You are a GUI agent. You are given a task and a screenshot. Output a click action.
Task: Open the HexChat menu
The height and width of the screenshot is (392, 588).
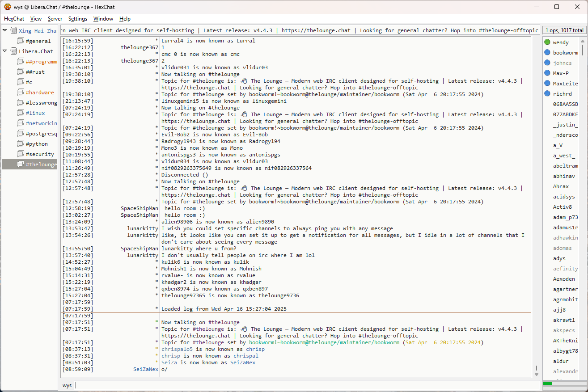(14, 19)
